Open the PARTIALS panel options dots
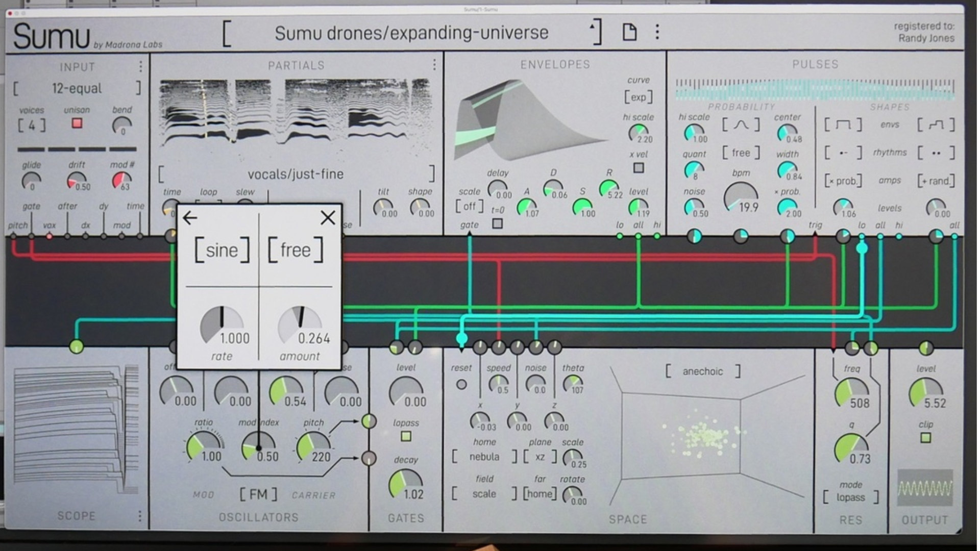 coord(434,65)
